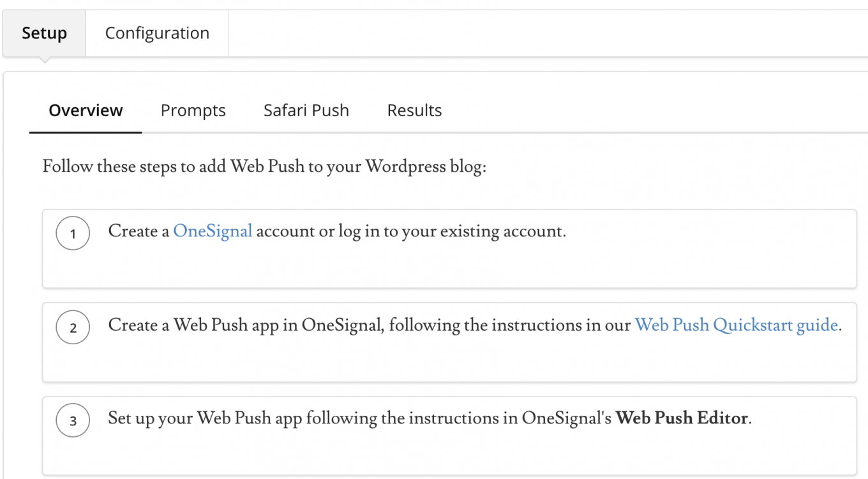Open the OneSignal link in step 1
The width and height of the screenshot is (868, 479).
pyautogui.click(x=213, y=231)
